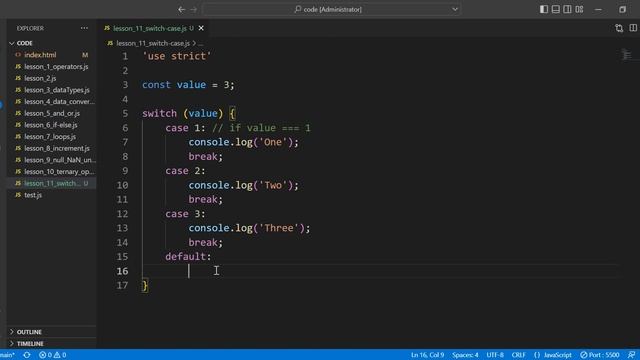Screen dimensions: 640x360
Task: Open lesson_3_dataTypes.js file
Action: click(51, 90)
